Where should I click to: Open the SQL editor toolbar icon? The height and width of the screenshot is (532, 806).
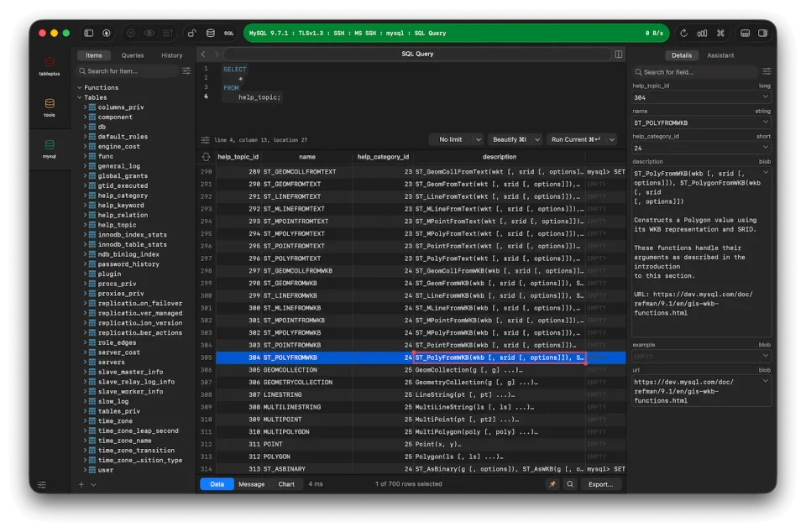(x=228, y=33)
